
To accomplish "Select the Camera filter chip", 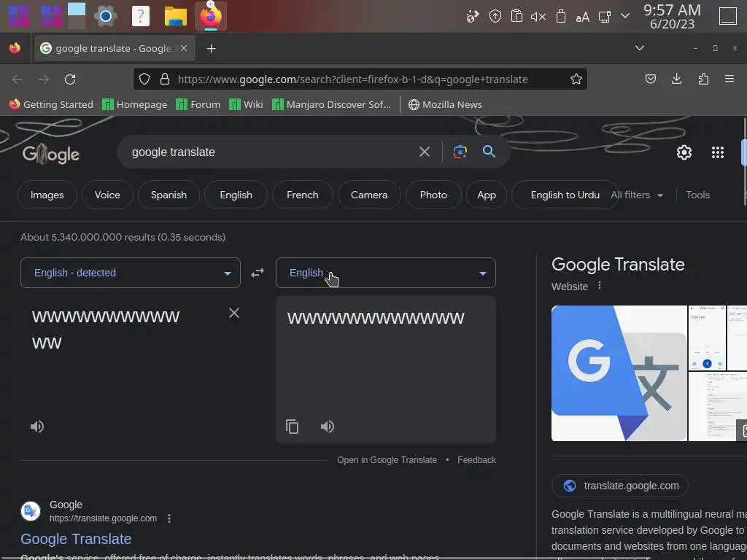I will pos(369,195).
